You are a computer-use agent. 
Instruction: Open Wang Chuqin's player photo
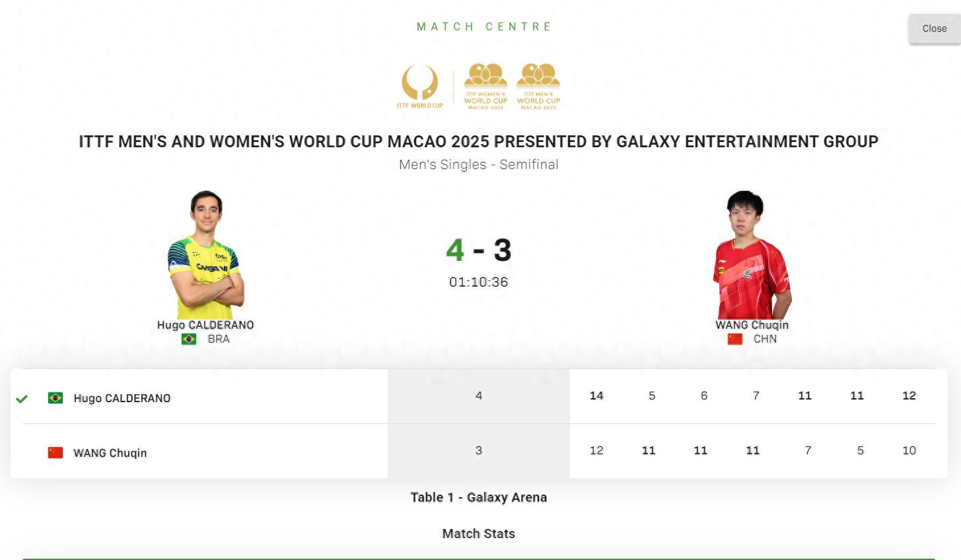tap(752, 254)
